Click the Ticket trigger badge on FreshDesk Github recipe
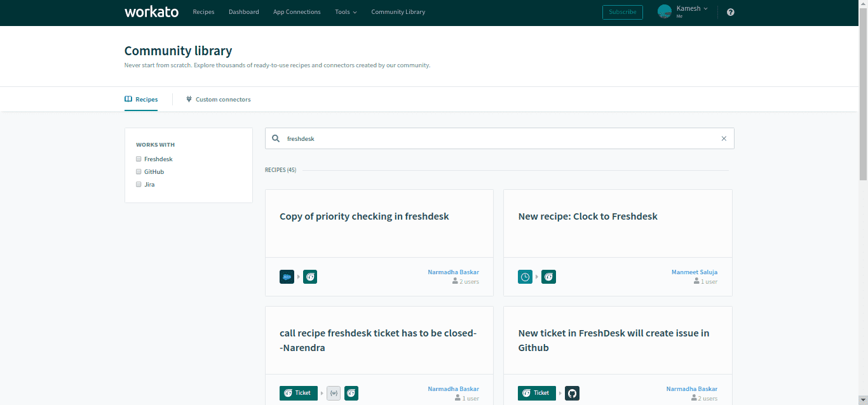This screenshot has height=405, width=868. [x=537, y=393]
